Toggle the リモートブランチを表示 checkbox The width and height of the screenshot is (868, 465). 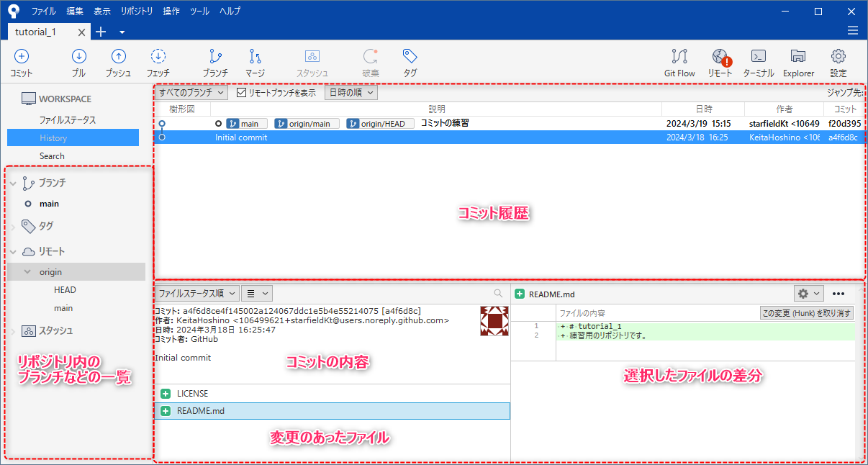coord(242,93)
